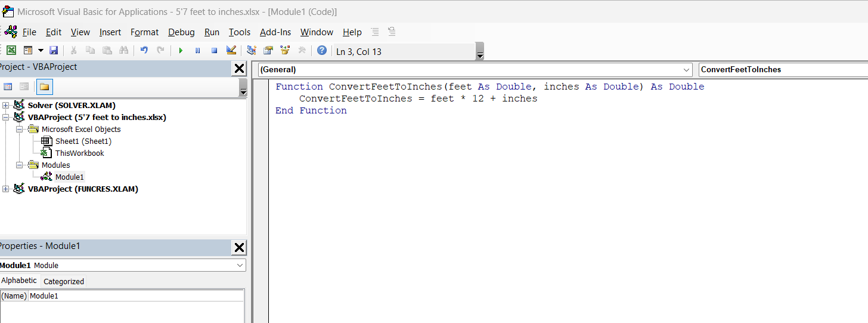Click the Outdent icon at menu bar end

coord(392,32)
